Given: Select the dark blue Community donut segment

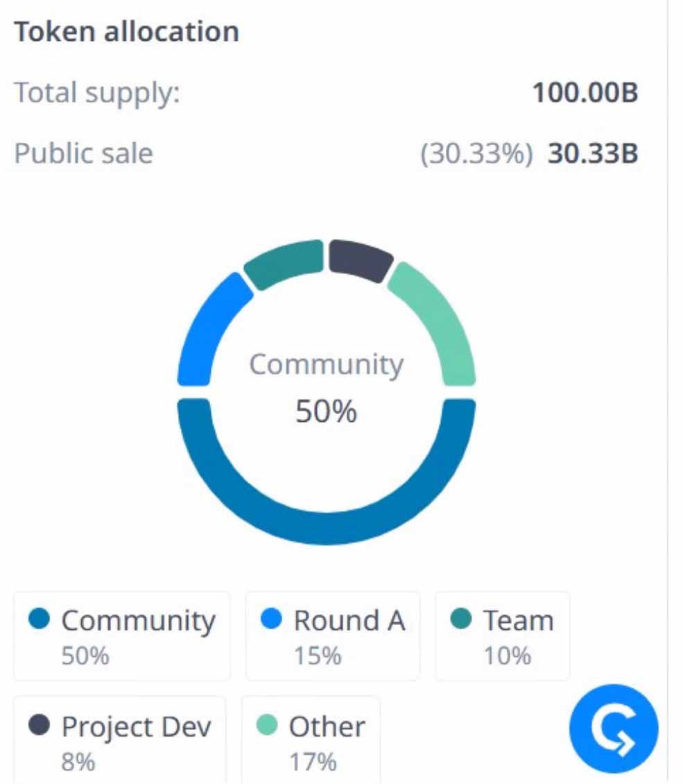Looking at the screenshot, I should coord(327,527).
